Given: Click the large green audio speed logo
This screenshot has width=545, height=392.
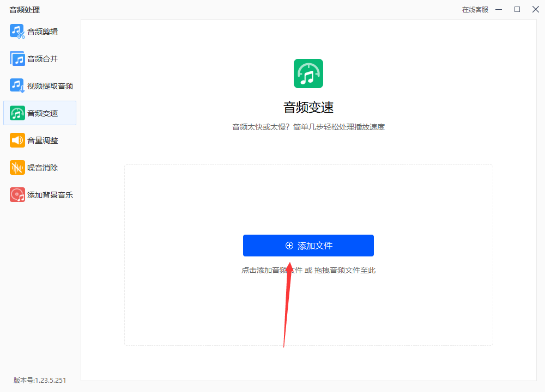Looking at the screenshot, I should [x=308, y=73].
